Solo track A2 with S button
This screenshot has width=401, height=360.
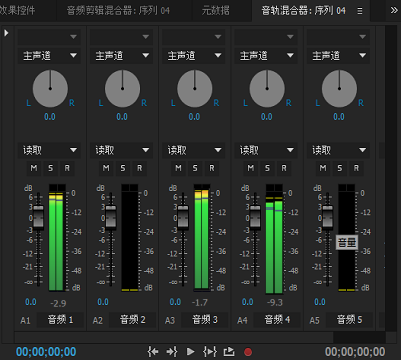pos(123,168)
